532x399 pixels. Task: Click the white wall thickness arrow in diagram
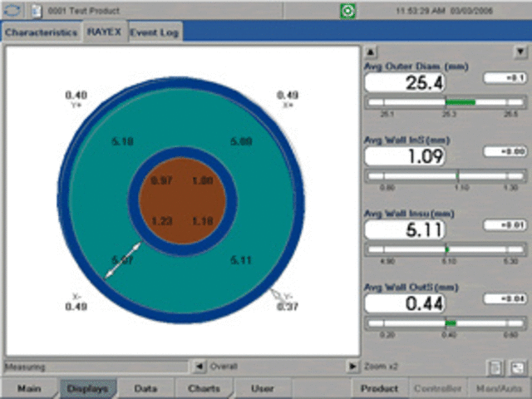coord(121,260)
